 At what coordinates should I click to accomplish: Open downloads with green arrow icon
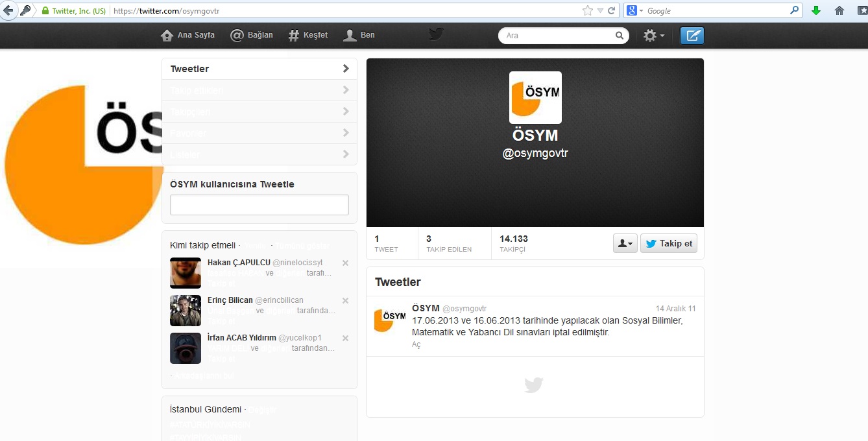click(816, 10)
